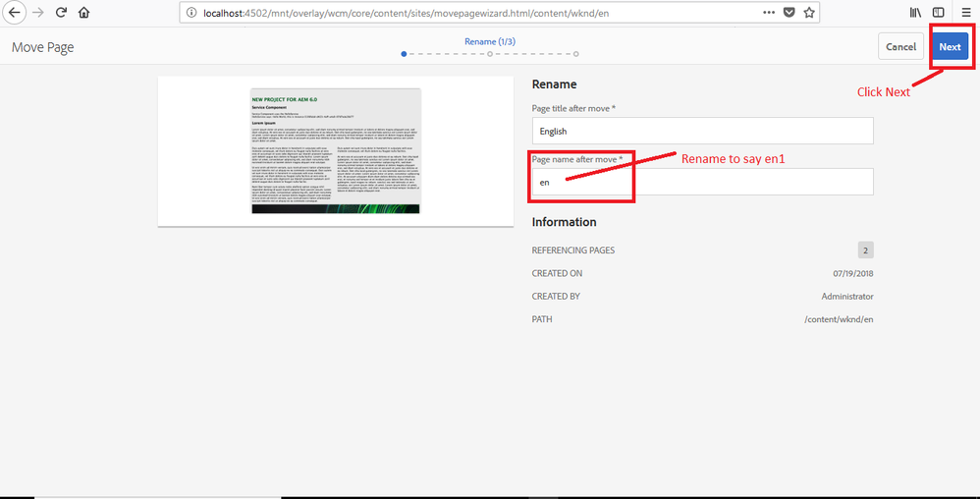Open site information icon in address bar
The image size is (980, 499).
(x=191, y=13)
